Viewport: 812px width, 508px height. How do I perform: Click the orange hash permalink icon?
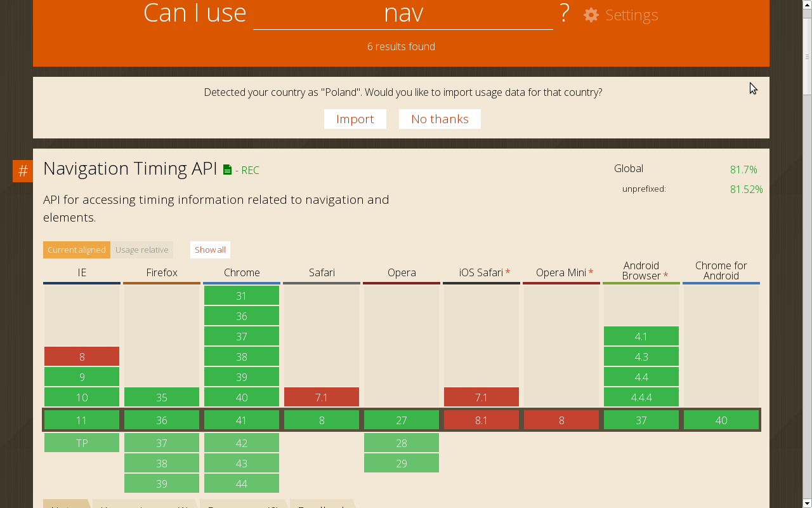click(23, 171)
